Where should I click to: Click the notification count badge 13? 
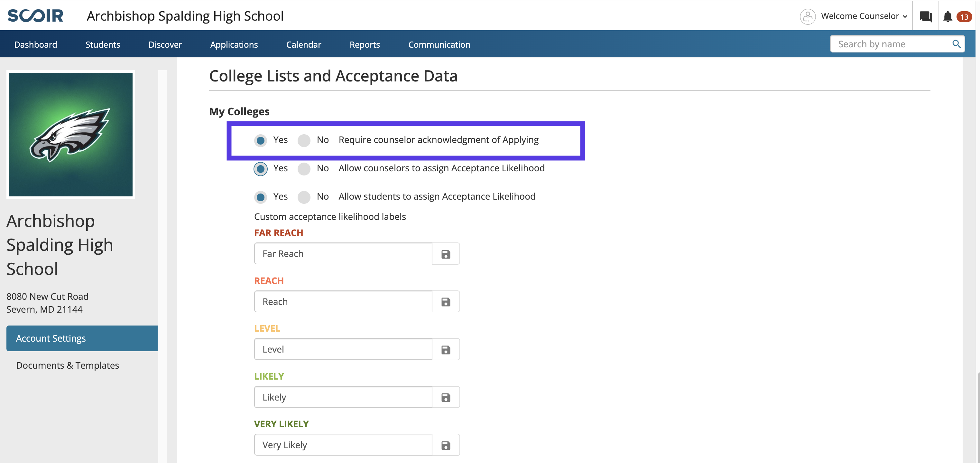click(964, 17)
